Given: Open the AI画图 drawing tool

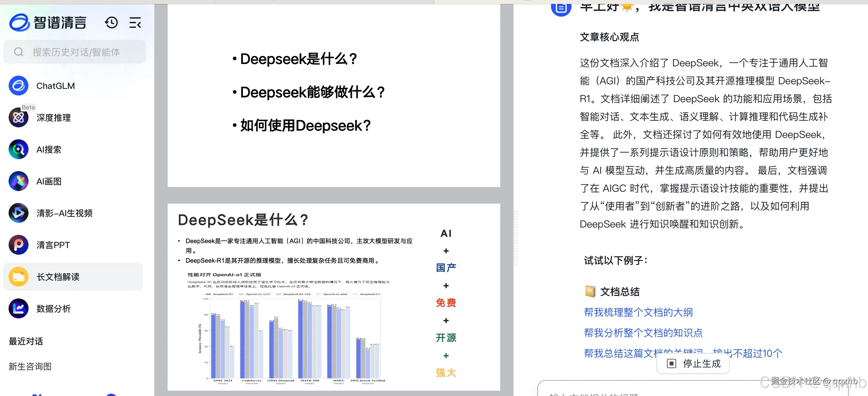Looking at the screenshot, I should pos(48,181).
